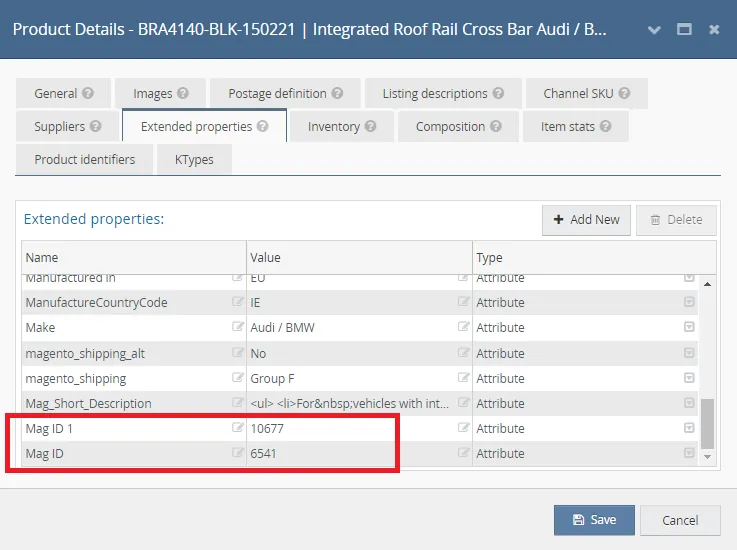Open Type dropdown for magento_shipping_alt row
Image resolution: width=737 pixels, height=550 pixels.
[x=689, y=353]
